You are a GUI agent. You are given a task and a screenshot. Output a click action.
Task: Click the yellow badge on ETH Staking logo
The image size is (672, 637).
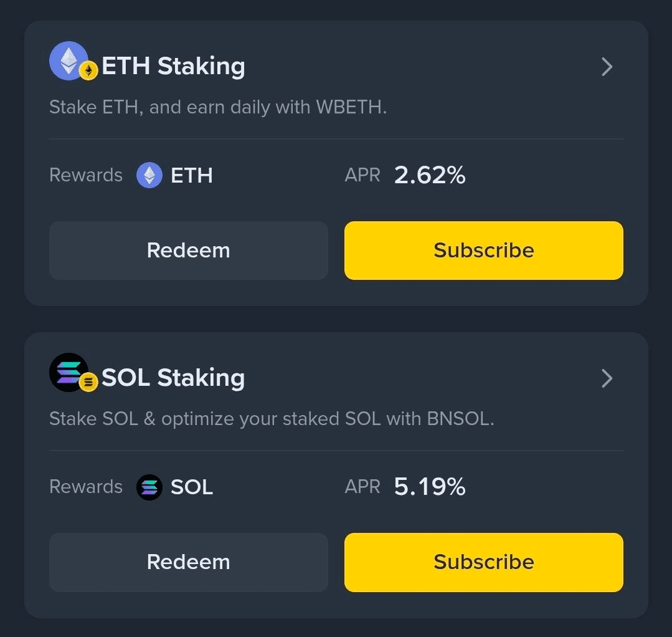[x=88, y=71]
